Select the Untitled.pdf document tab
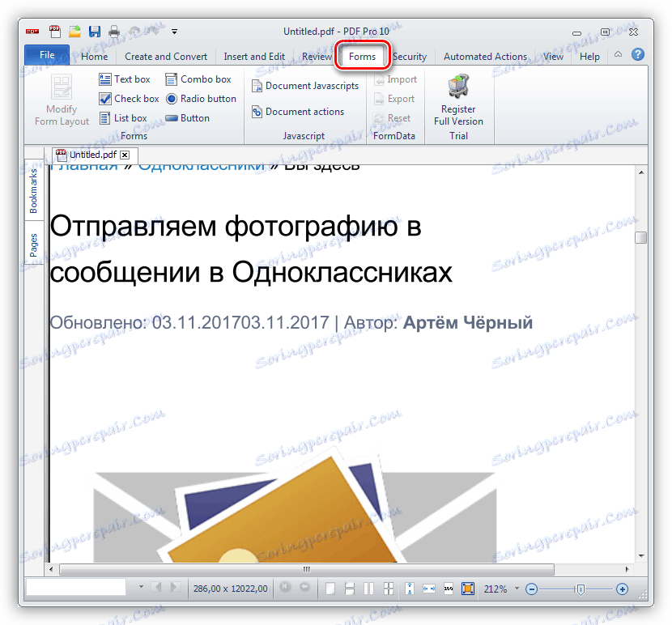Viewport: 672px width, 625px height. coord(92,155)
